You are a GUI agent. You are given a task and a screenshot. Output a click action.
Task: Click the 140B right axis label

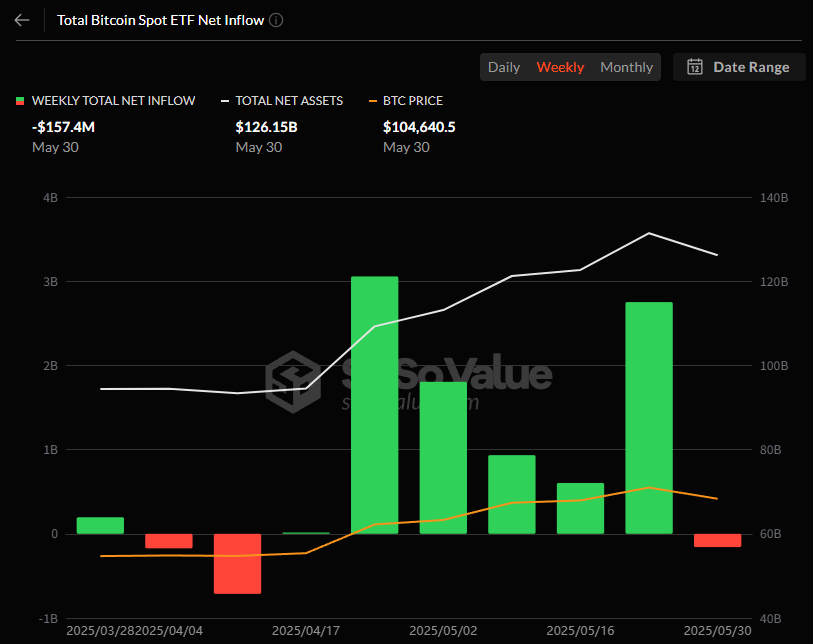tap(774, 198)
